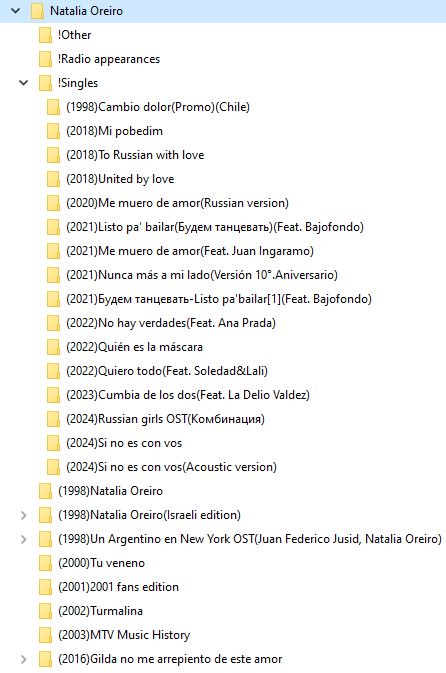
Task: Click the folder icon beside !Other
Action: pyautogui.click(x=45, y=35)
